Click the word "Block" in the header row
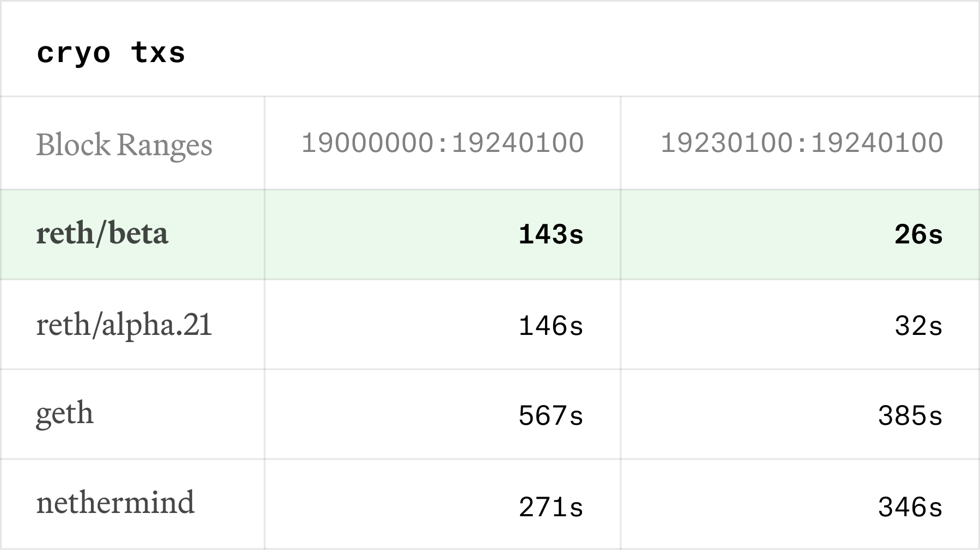 tap(73, 145)
